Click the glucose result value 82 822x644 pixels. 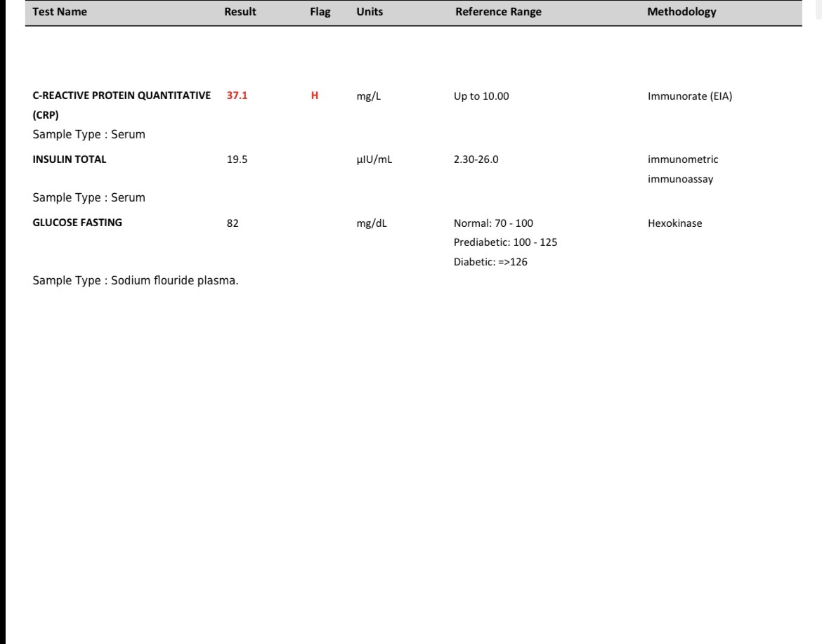pyautogui.click(x=233, y=223)
